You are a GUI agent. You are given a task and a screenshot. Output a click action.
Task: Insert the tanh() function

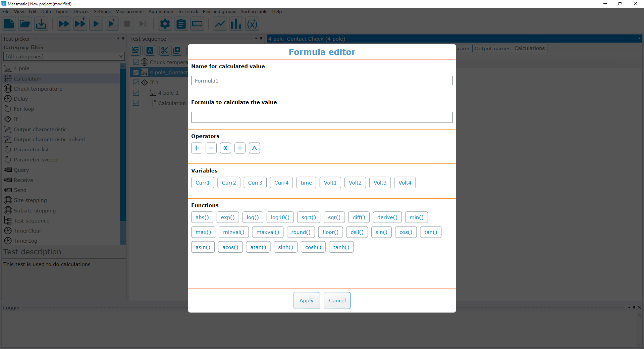click(341, 247)
